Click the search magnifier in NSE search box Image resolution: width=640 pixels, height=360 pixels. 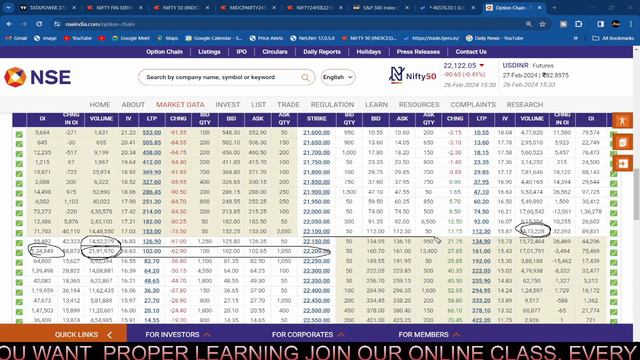click(305, 78)
